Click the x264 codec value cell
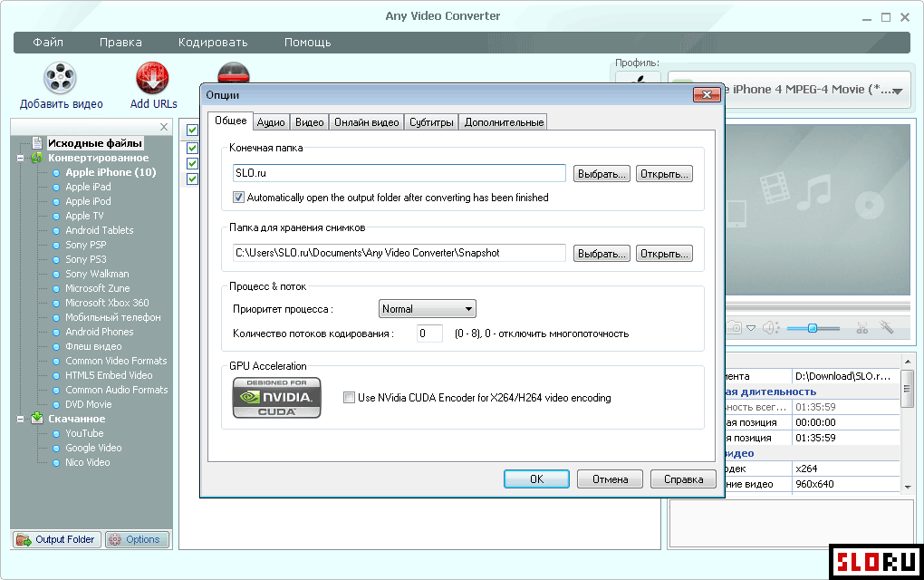Viewport: 924px width, 580px height. 845,469
